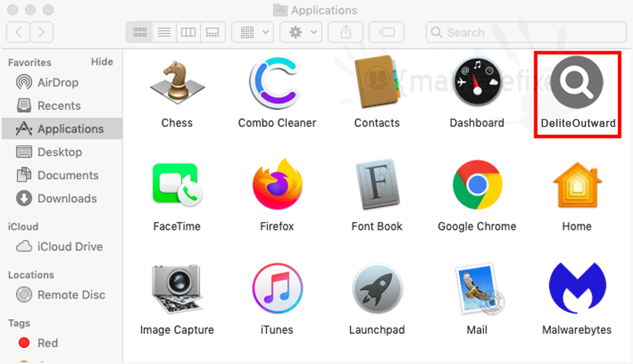Screen dimensions: 633x364
Task: Open the Dashboard app icon
Action: [477, 82]
